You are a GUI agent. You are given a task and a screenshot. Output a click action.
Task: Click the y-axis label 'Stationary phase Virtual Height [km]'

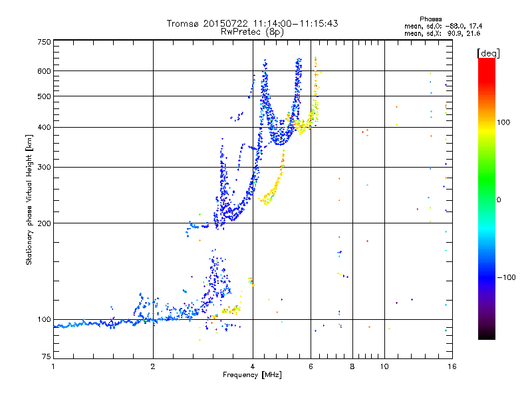pos(29,200)
